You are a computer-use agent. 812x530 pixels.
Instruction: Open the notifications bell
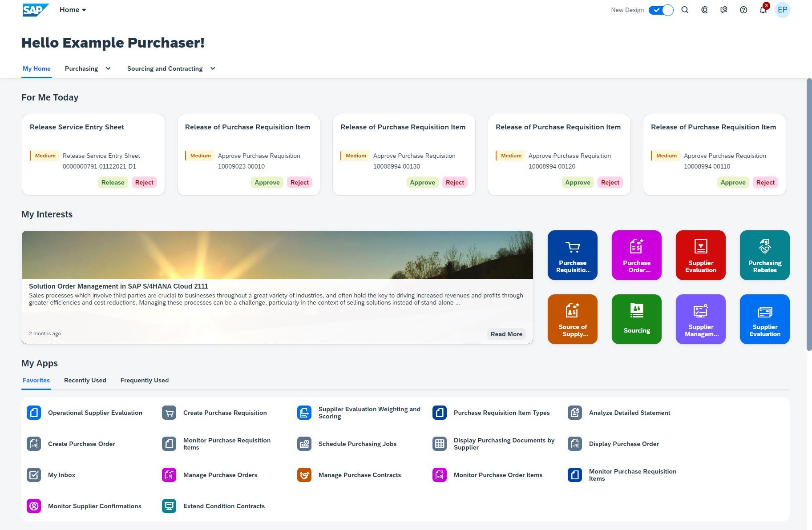[x=763, y=10]
